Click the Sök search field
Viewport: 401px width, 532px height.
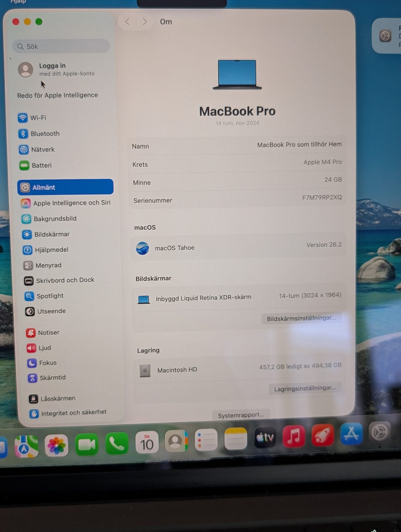click(61, 46)
